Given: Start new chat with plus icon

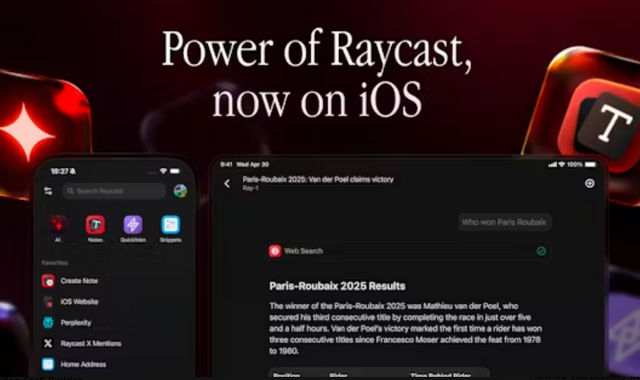Looking at the screenshot, I should 589,183.
